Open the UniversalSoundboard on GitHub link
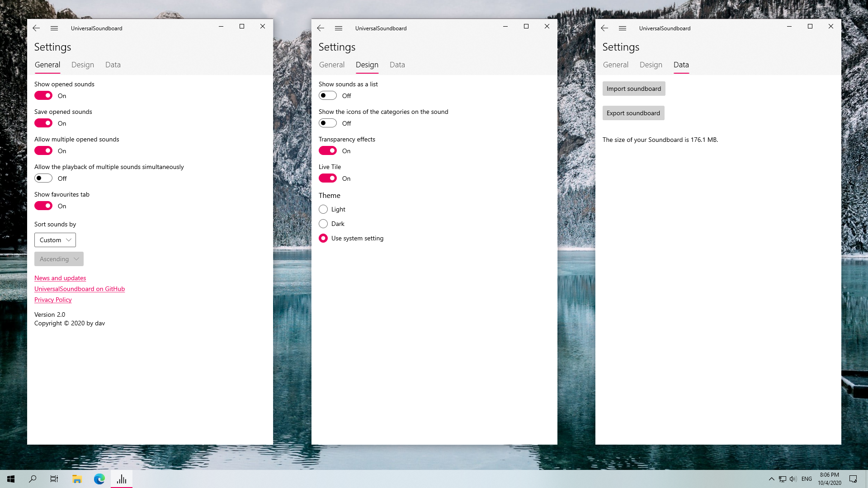868x488 pixels. coord(80,289)
